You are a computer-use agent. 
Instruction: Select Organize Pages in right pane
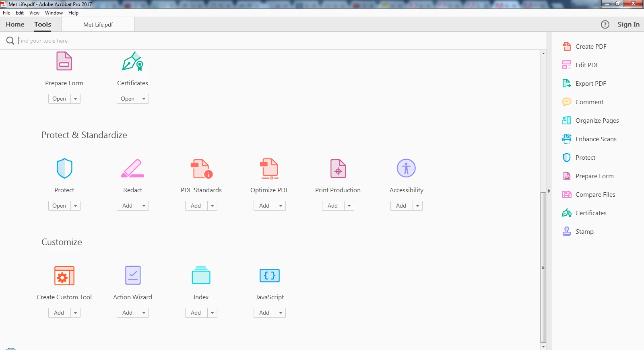click(590, 120)
